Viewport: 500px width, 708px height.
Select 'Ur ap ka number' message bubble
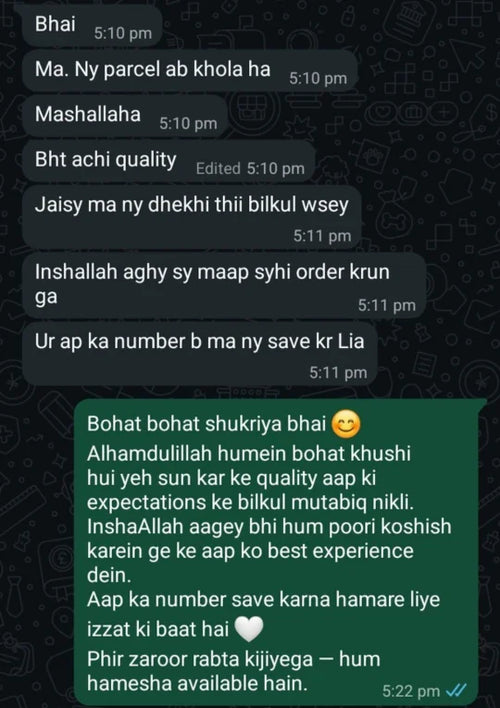(200, 354)
